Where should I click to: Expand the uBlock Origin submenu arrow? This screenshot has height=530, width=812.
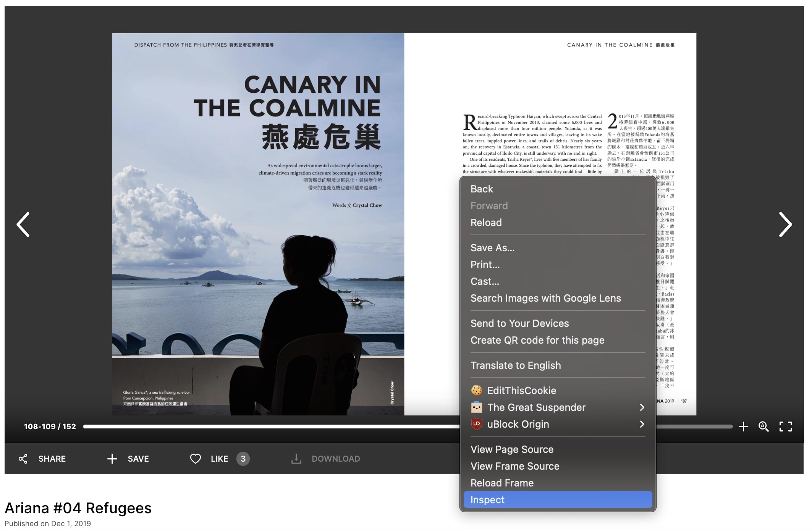(642, 424)
